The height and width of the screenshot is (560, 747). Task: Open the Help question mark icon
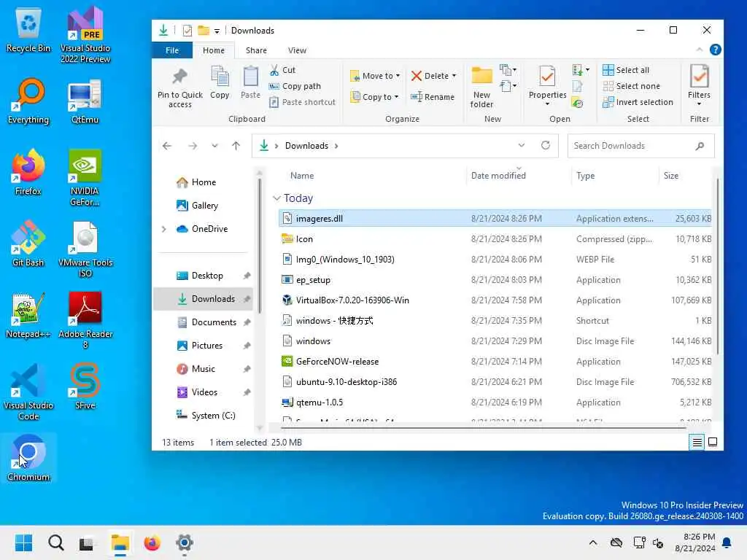click(715, 50)
